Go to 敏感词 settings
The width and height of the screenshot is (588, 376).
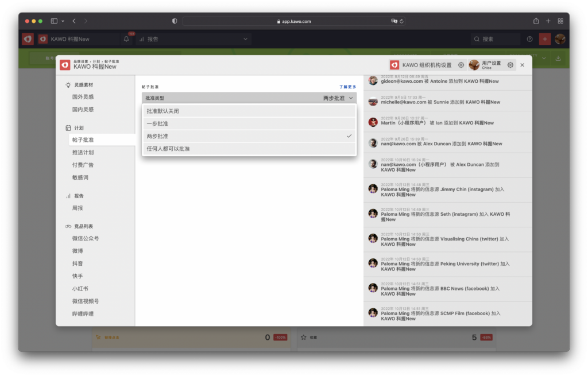80,177
